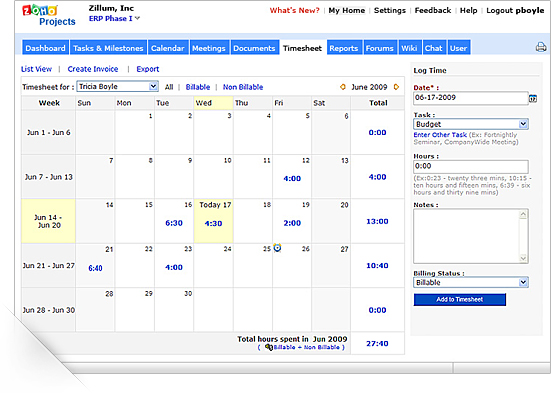
Task: Click the Zoho Projects logo
Action: tap(48, 16)
